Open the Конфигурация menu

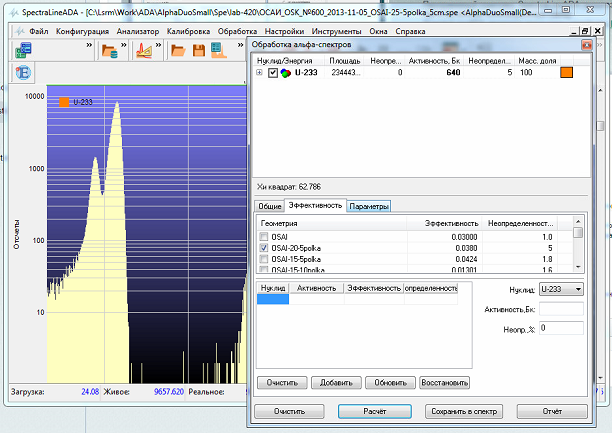[82, 31]
